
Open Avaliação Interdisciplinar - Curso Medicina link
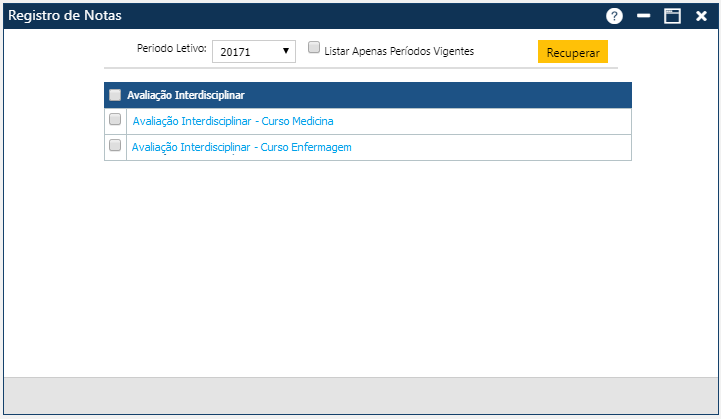pyautogui.click(x=232, y=121)
